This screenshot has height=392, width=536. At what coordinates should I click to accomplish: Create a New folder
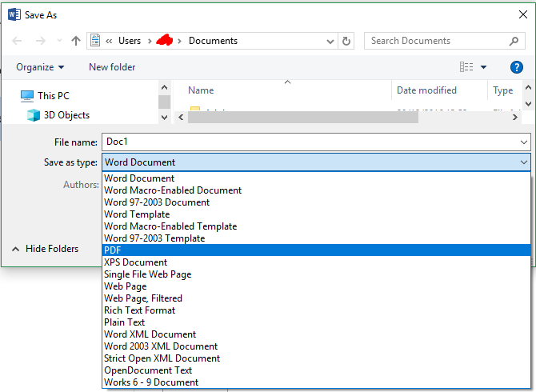pyautogui.click(x=112, y=67)
